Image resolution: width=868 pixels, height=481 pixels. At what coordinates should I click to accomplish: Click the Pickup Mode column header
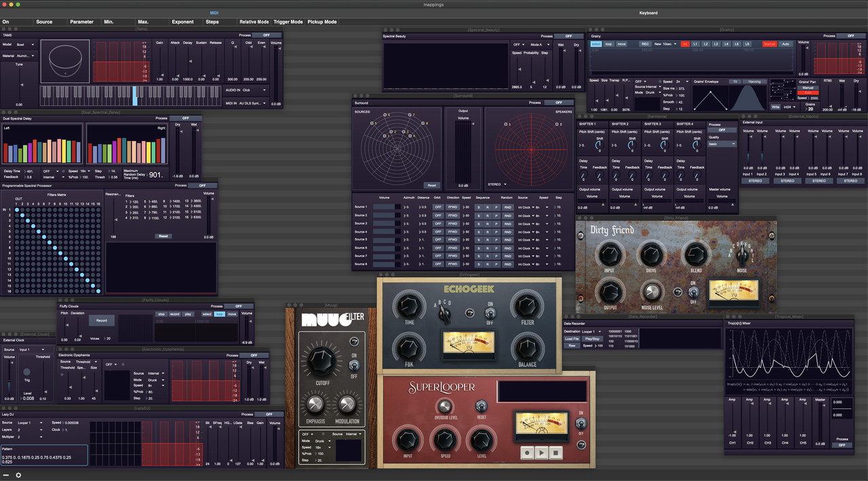[x=322, y=22]
